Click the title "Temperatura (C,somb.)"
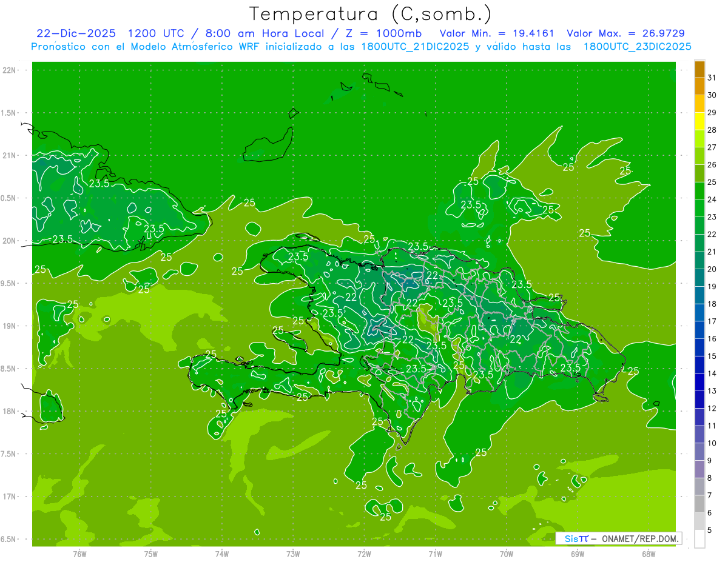Image resolution: width=728 pixels, height=562 pixels. point(371,15)
